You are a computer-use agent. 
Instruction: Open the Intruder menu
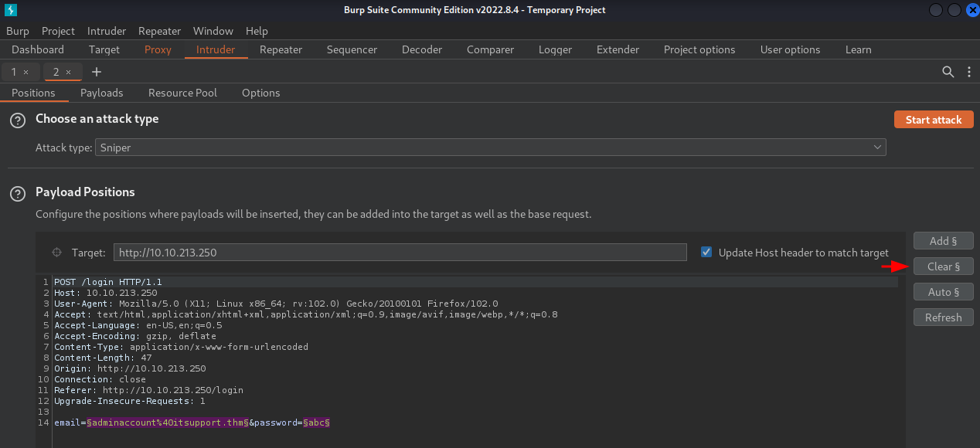tap(107, 31)
